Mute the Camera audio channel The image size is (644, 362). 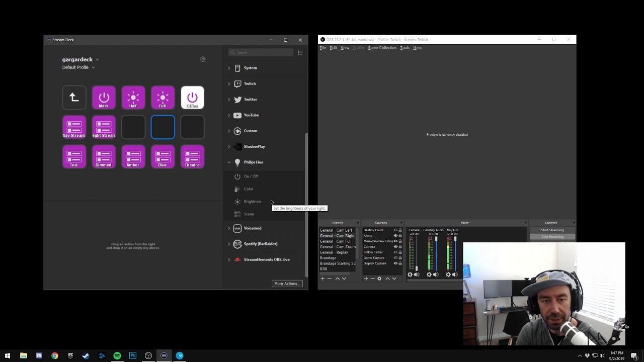tap(417, 275)
